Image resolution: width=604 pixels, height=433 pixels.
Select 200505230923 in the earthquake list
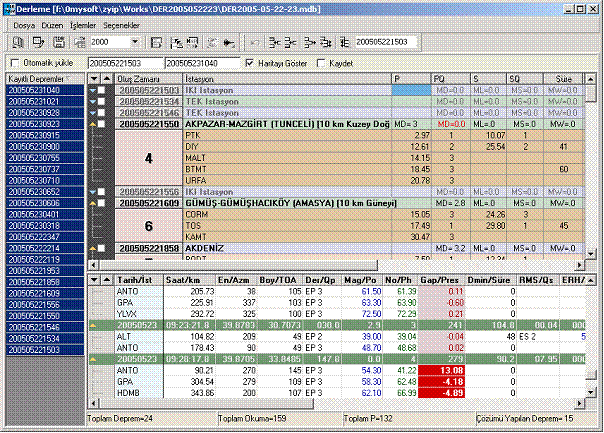35,124
